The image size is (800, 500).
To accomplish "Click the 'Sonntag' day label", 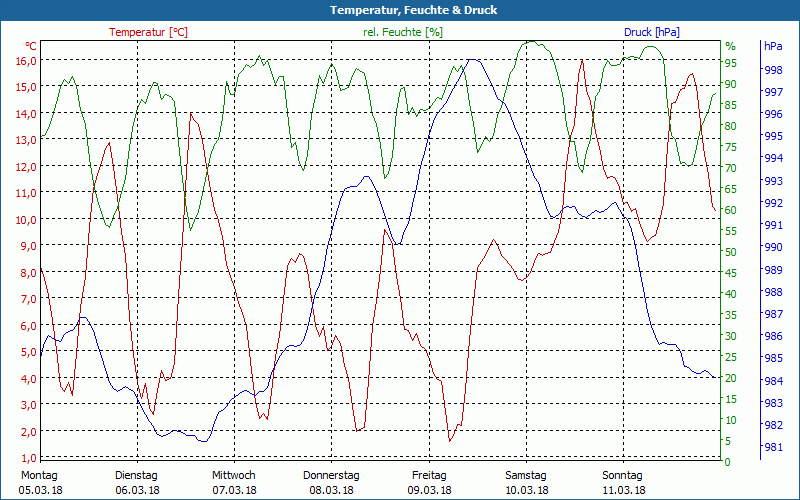I will (622, 476).
